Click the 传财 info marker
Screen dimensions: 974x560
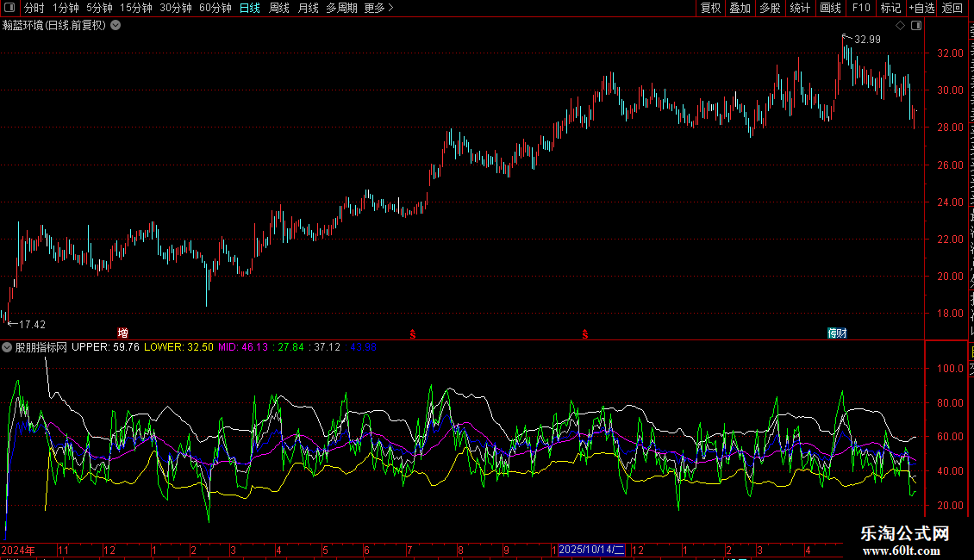pyautogui.click(x=837, y=333)
